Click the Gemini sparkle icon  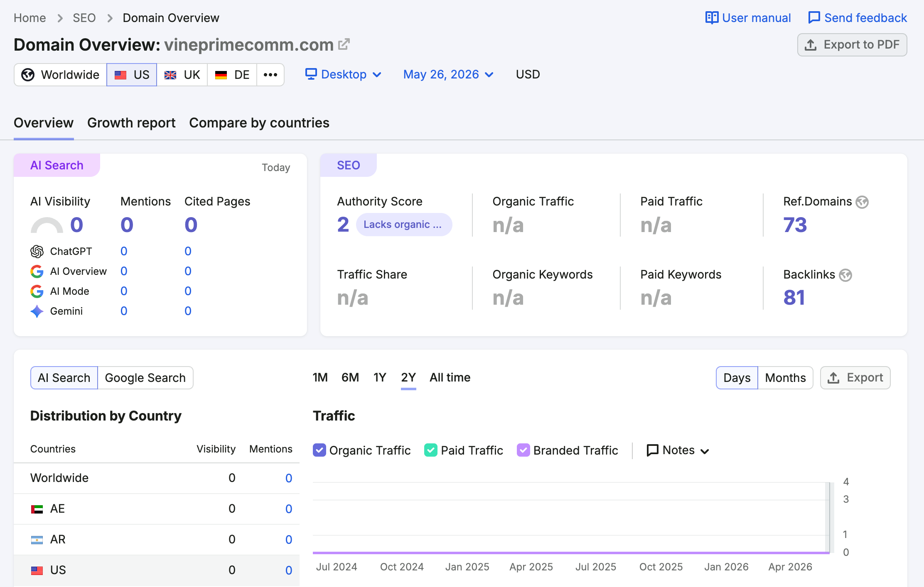[x=37, y=311]
